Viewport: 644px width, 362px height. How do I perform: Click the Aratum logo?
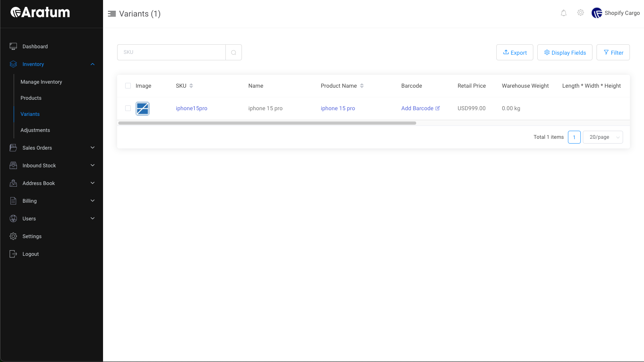point(40,12)
